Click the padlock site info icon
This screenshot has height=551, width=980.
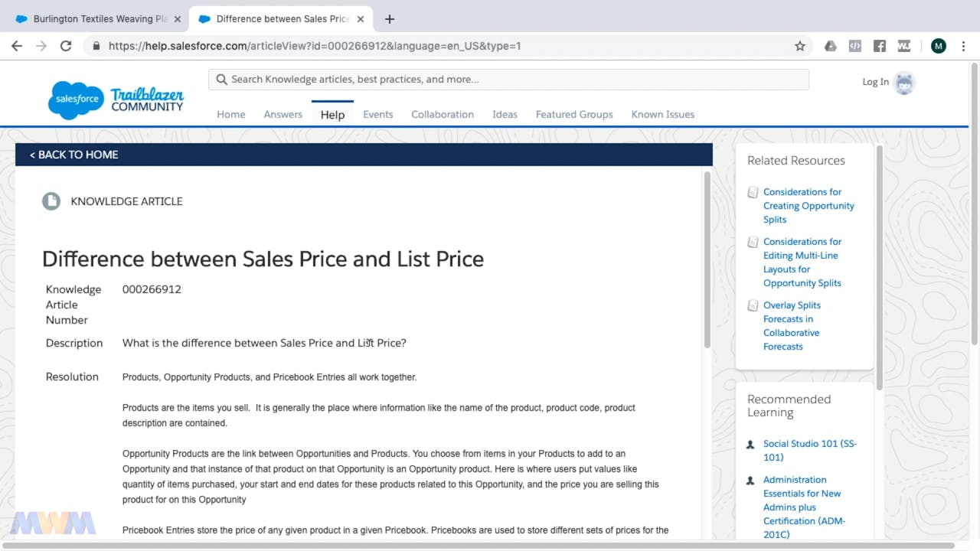point(96,46)
